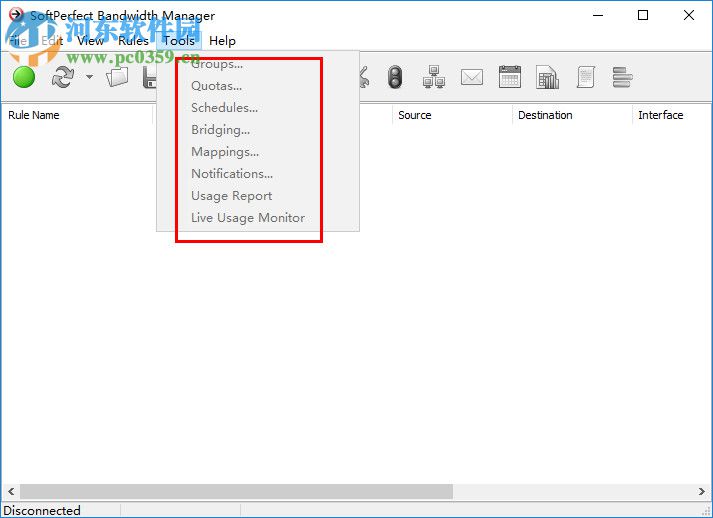Click the green connect circle icon
This screenshot has height=518, width=713.
[x=24, y=77]
